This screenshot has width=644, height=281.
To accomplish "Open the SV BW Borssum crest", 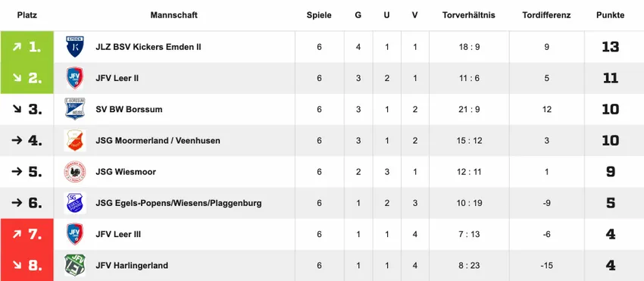I will click(x=75, y=109).
